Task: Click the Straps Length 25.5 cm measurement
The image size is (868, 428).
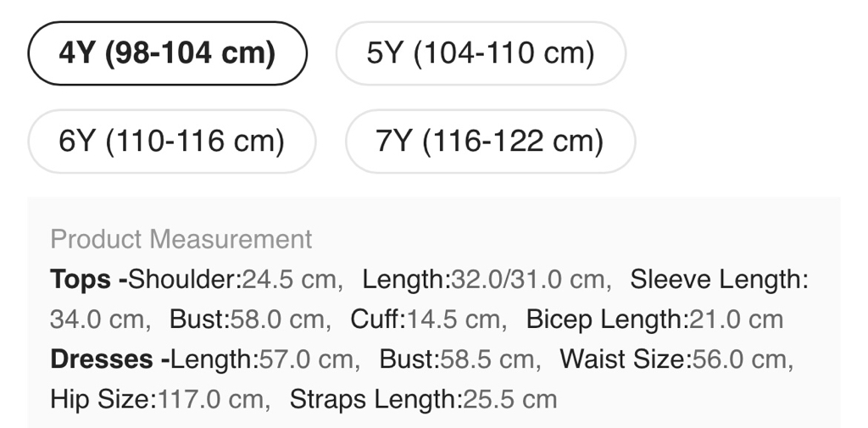Action: pyautogui.click(x=423, y=398)
